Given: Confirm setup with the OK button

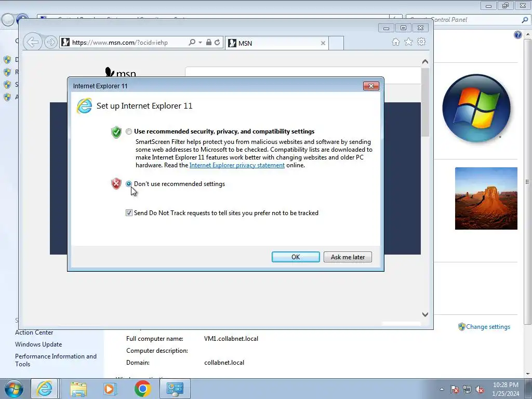Looking at the screenshot, I should coord(296,257).
